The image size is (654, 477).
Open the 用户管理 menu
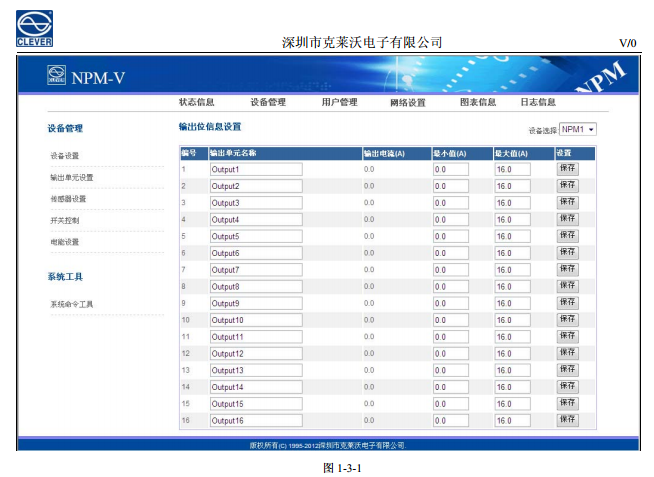pyautogui.click(x=340, y=102)
